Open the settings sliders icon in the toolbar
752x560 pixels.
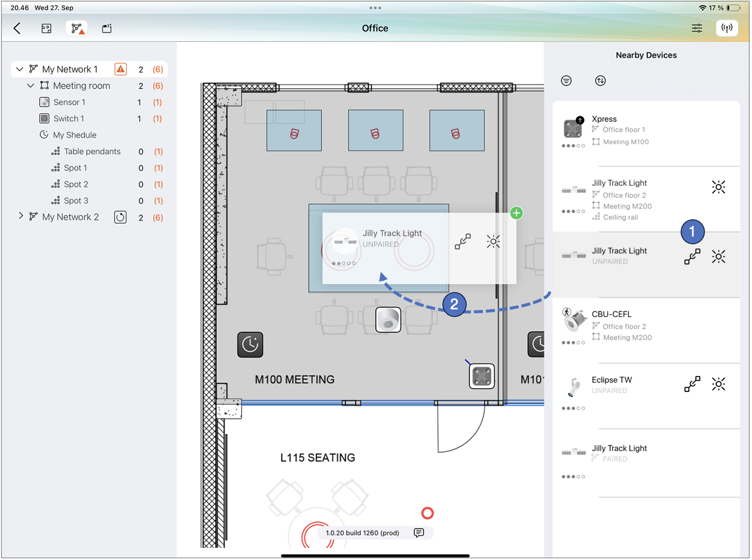click(697, 28)
